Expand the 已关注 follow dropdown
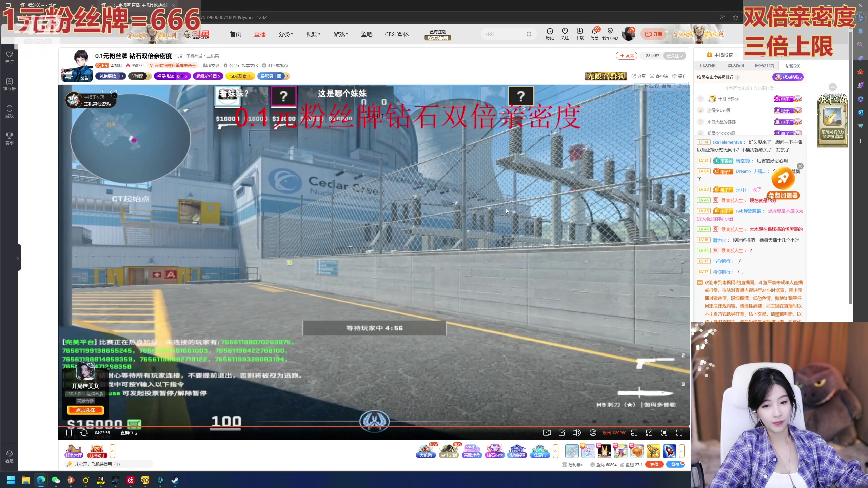Screen dimensions: 868x488 click(674, 56)
